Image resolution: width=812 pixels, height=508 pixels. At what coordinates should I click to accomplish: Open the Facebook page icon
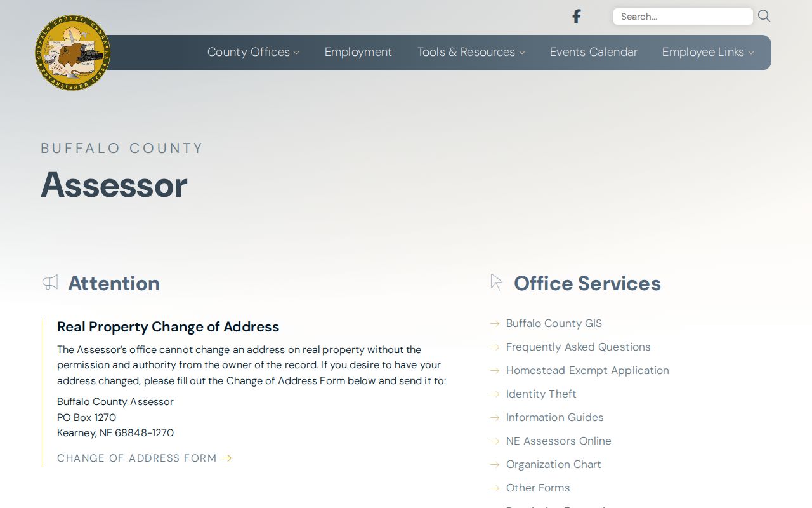[x=576, y=17]
